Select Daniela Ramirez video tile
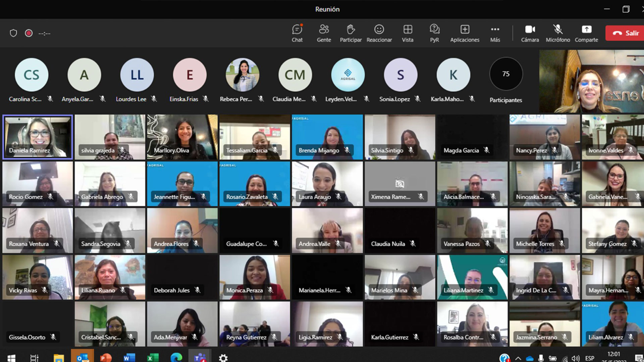644x362 pixels. tap(38, 137)
